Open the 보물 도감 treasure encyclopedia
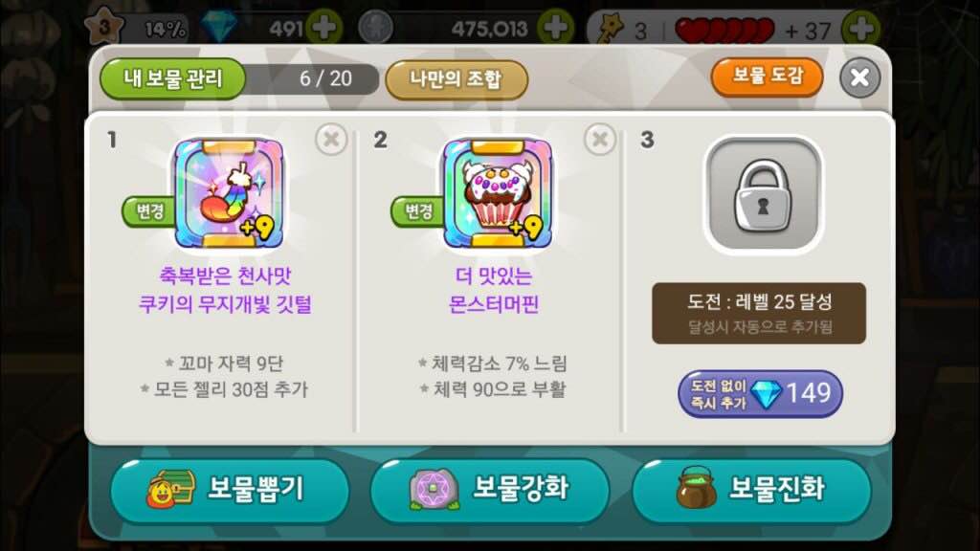Image resolution: width=980 pixels, height=551 pixels. tap(767, 77)
